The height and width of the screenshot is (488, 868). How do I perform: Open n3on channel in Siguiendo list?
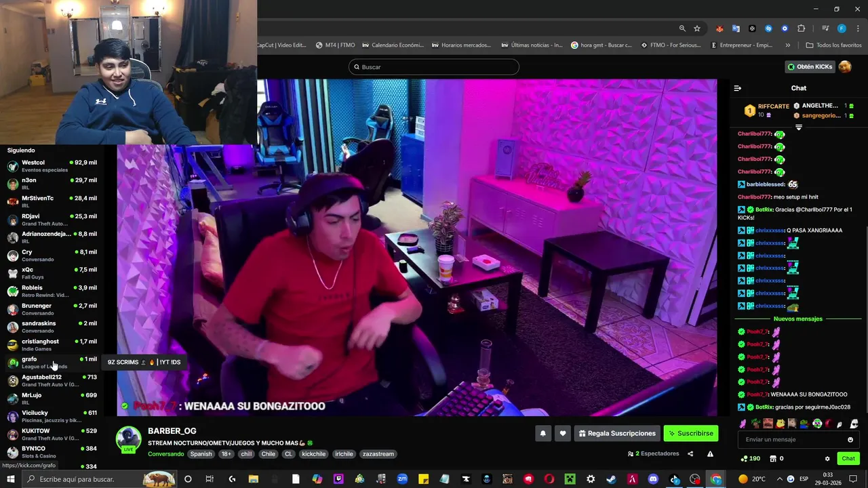(52, 184)
